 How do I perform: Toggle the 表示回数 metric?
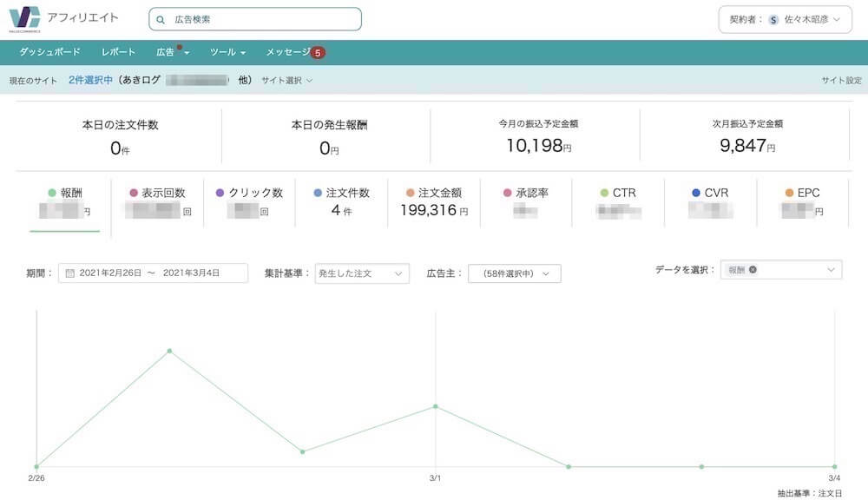[x=157, y=194]
